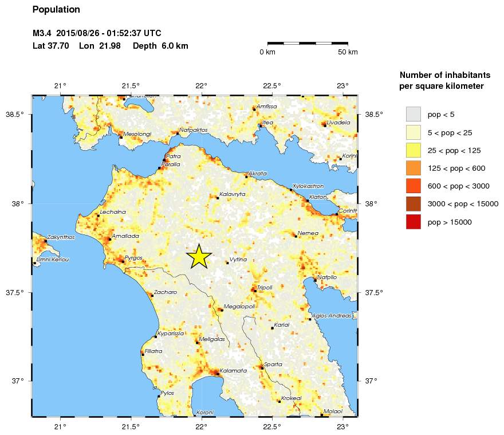Select the Kalavryta label on the map
The width and height of the screenshot is (504, 435).
(x=233, y=194)
